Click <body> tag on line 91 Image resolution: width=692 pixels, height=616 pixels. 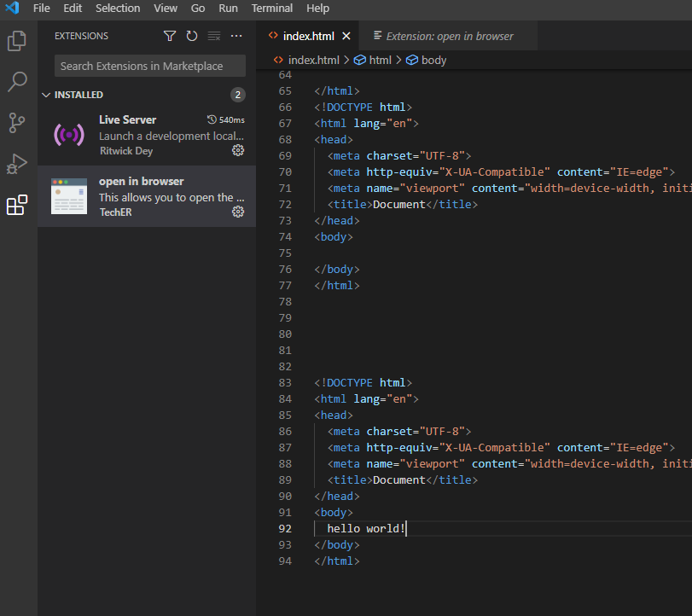click(x=334, y=512)
